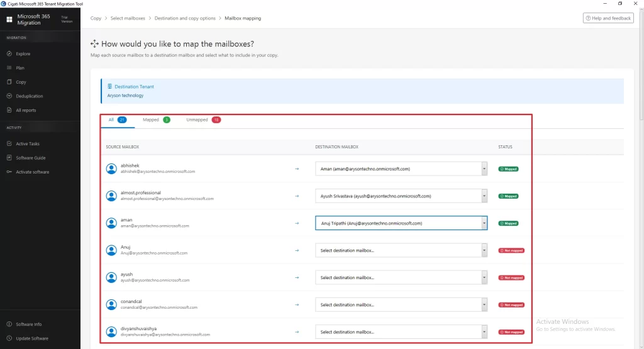Click almost.professional's user avatar icon

pos(111,196)
